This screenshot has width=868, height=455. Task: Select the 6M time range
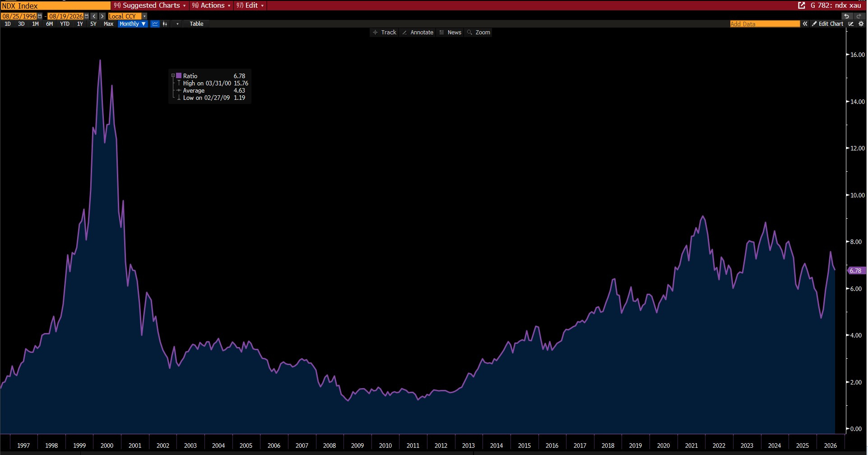point(50,24)
